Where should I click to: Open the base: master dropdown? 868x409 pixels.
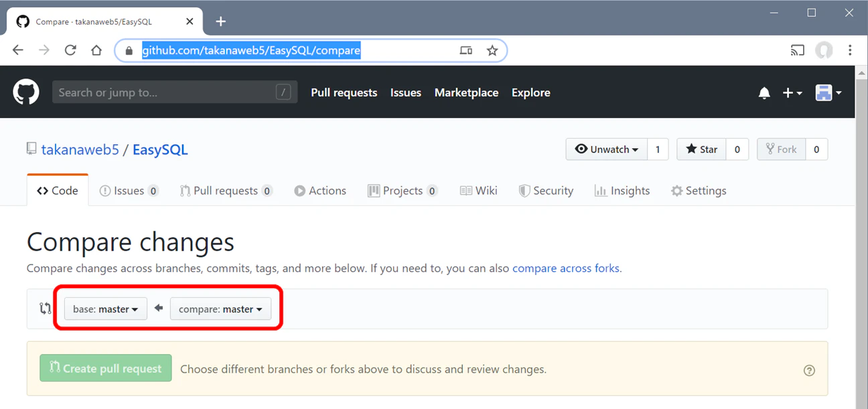click(106, 309)
